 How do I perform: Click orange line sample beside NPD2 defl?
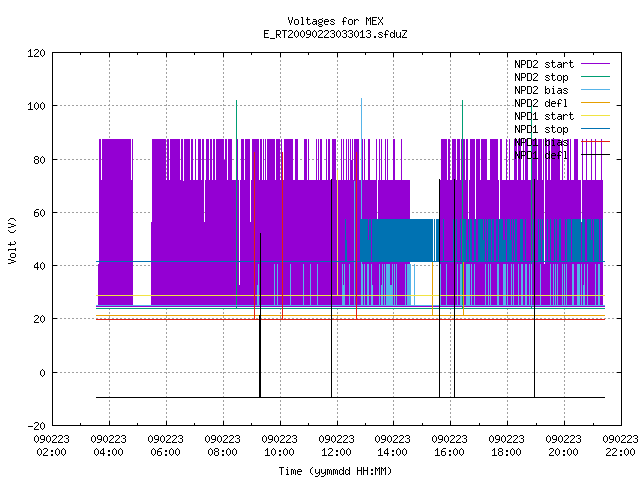click(x=596, y=103)
